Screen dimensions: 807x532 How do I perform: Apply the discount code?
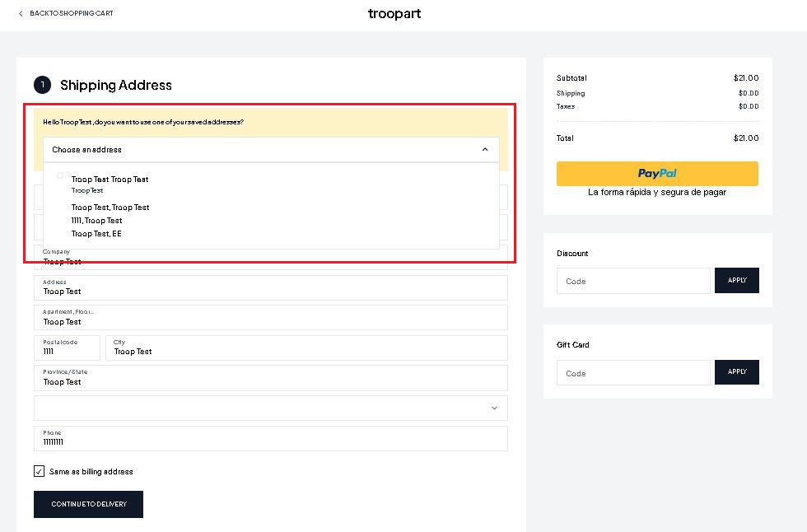(736, 280)
